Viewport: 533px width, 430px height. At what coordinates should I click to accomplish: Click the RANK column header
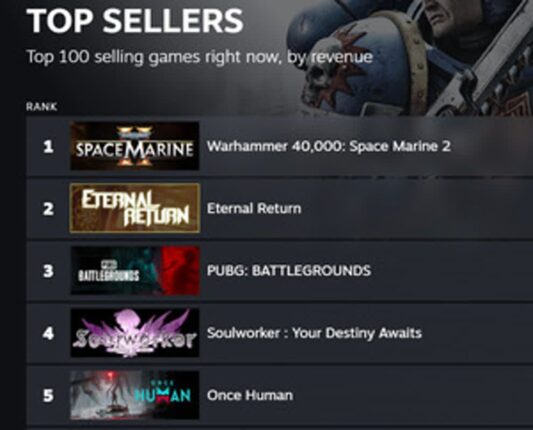pos(41,107)
